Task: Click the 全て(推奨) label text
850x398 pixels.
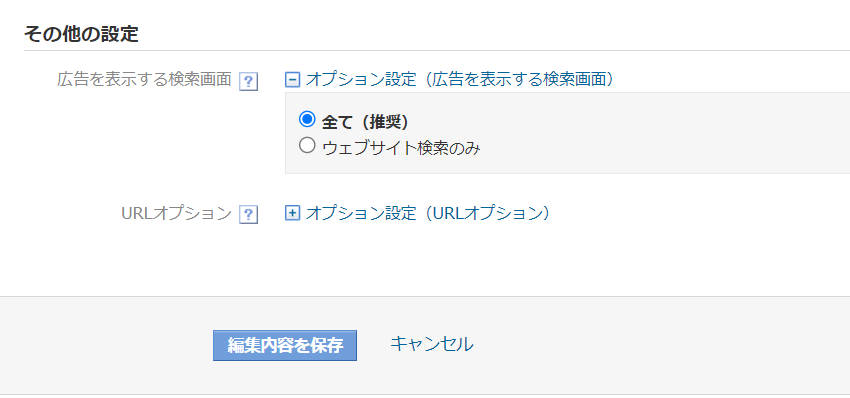Action: [x=365, y=122]
